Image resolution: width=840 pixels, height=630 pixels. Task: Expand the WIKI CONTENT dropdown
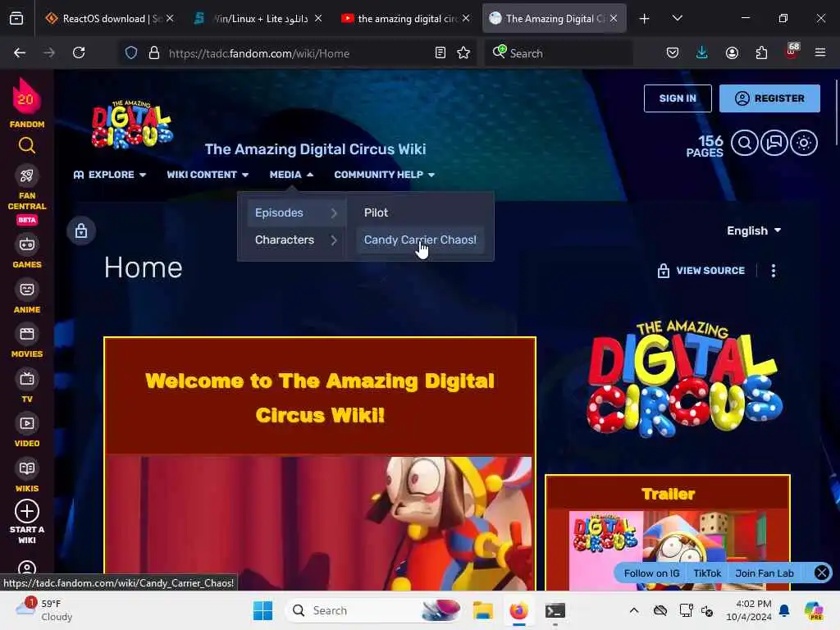208,175
